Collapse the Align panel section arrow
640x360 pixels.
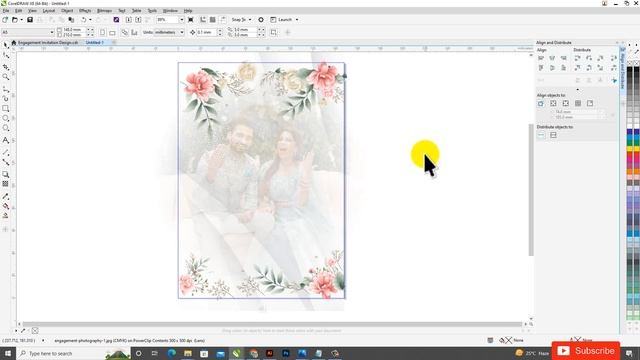click(577, 89)
